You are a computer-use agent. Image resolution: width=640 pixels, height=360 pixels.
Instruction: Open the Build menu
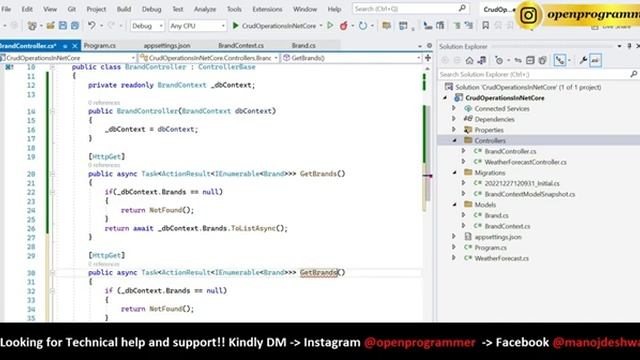point(124,9)
